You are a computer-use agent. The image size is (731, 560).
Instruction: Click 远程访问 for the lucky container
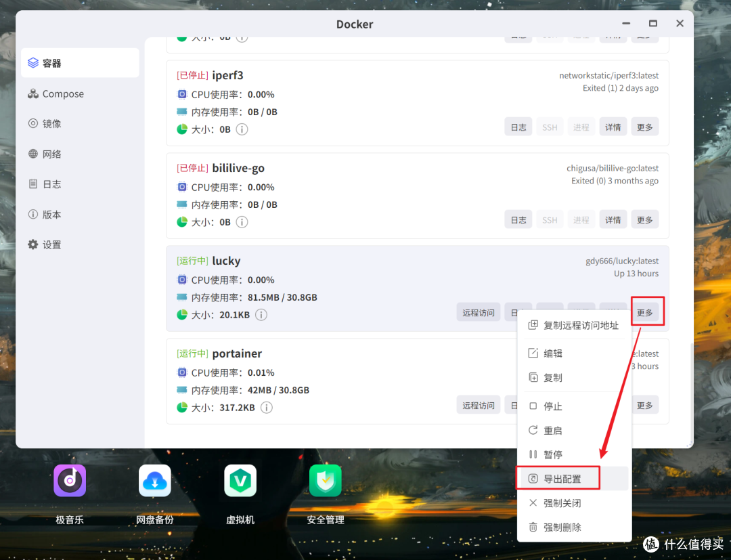pos(479,312)
